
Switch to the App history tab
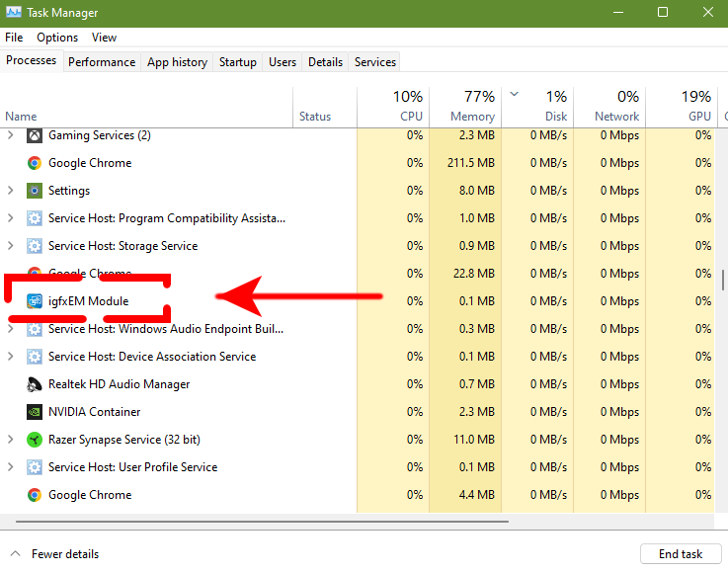click(x=178, y=62)
